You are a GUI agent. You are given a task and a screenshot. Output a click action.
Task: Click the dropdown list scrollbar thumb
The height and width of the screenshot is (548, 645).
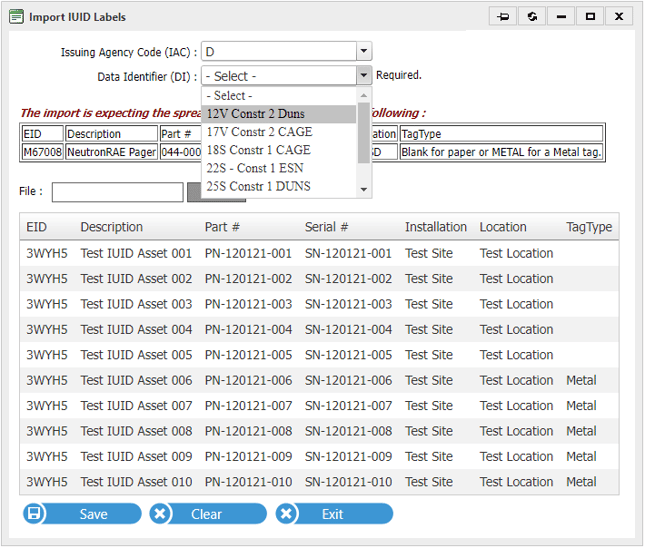pyautogui.click(x=364, y=133)
